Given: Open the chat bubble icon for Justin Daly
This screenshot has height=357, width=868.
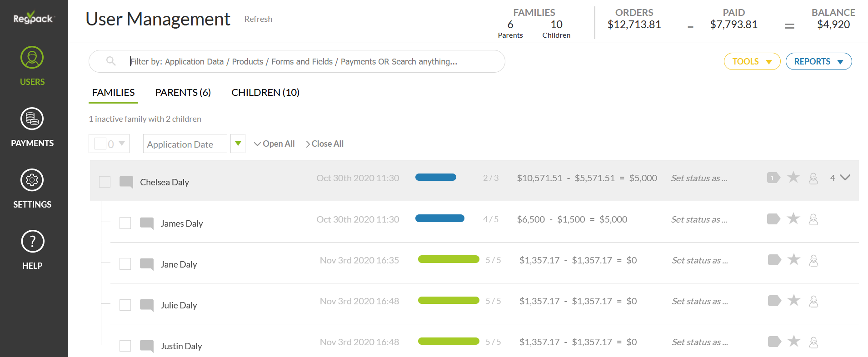Looking at the screenshot, I should point(147,346).
